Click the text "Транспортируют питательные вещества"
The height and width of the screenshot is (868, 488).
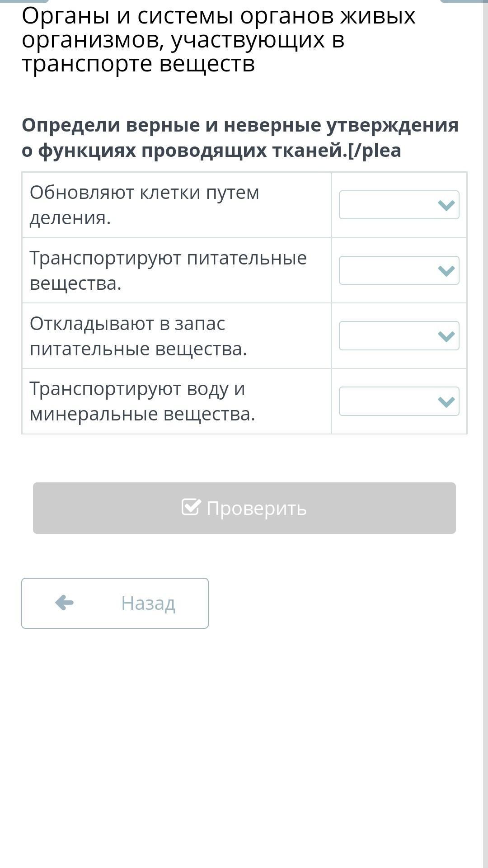click(168, 270)
